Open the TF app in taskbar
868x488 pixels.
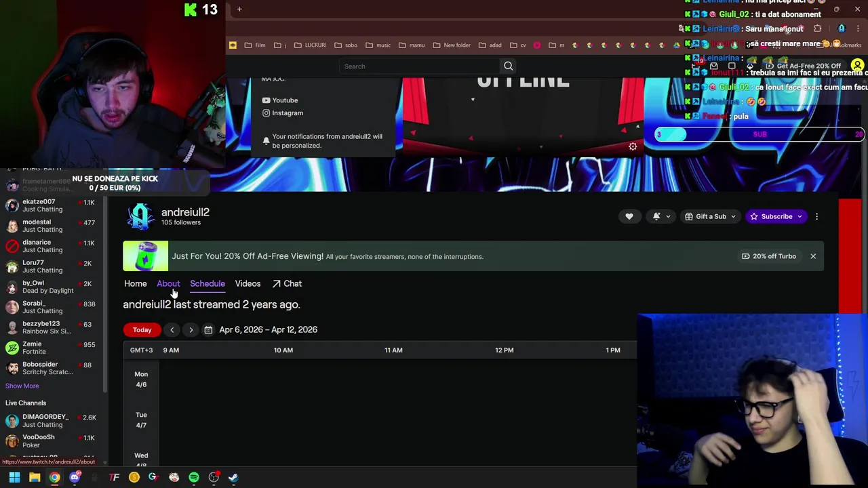click(114, 477)
